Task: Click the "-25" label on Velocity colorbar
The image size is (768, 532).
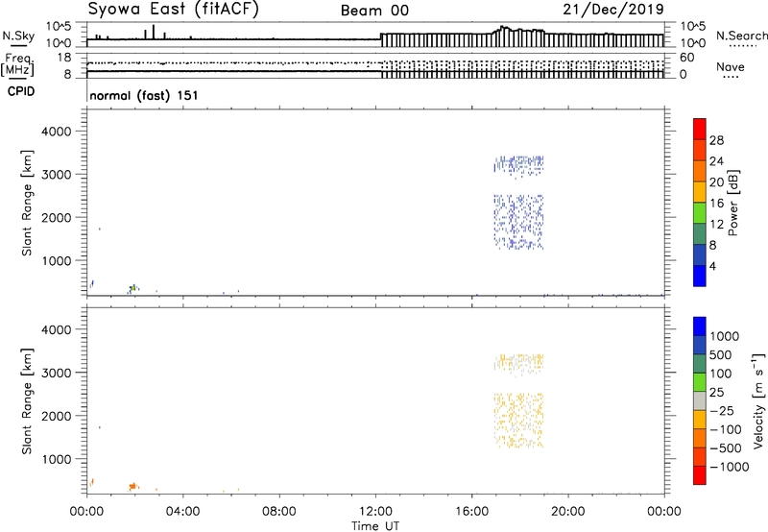Action: point(722,411)
